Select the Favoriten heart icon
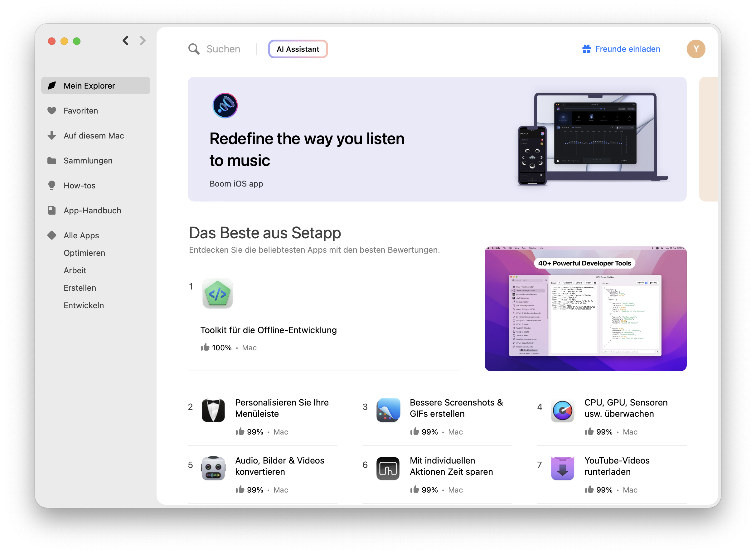The width and height of the screenshot is (756, 554). coord(52,111)
